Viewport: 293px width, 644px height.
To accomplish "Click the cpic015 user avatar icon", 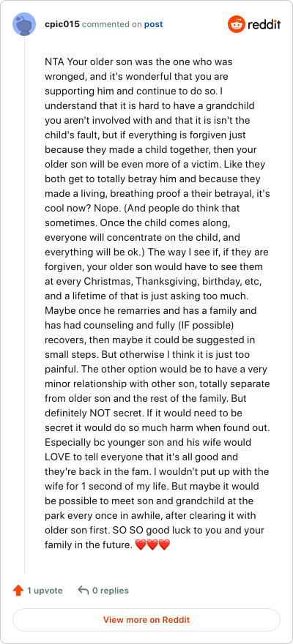I will coord(25,24).
